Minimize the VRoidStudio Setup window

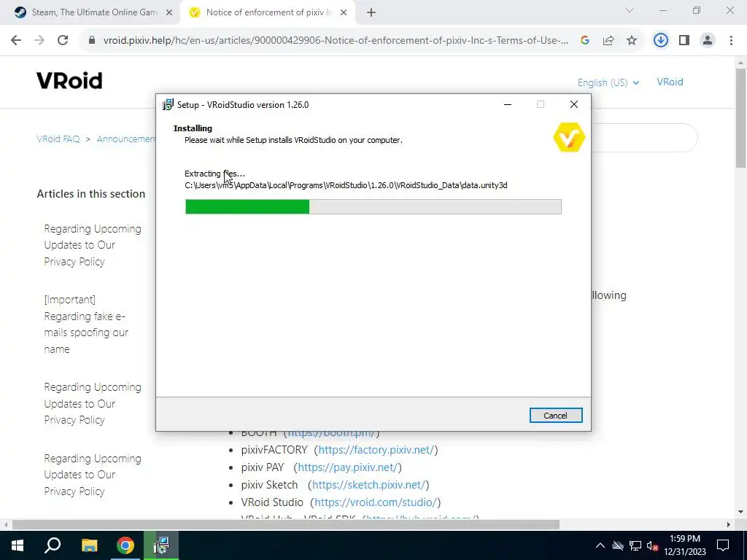point(508,105)
